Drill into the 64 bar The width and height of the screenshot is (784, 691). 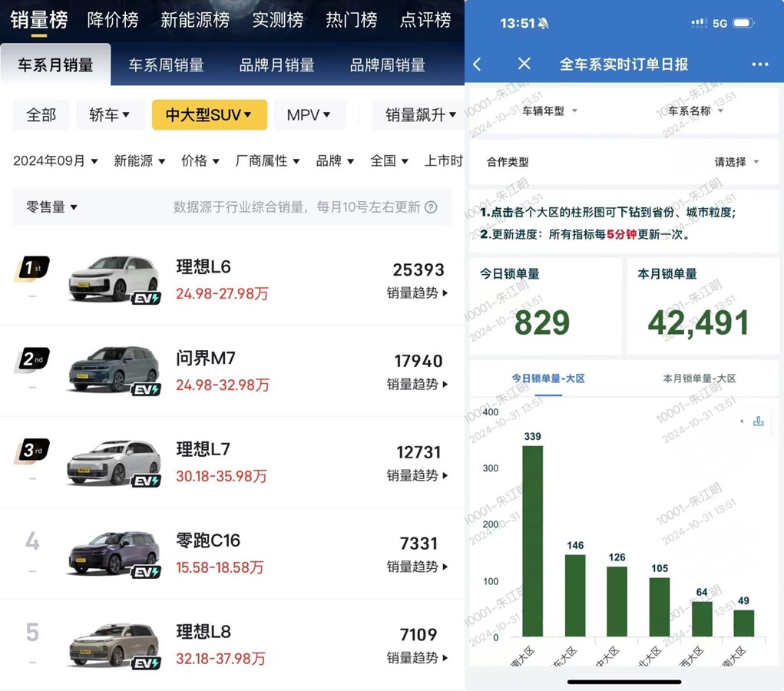(702, 619)
